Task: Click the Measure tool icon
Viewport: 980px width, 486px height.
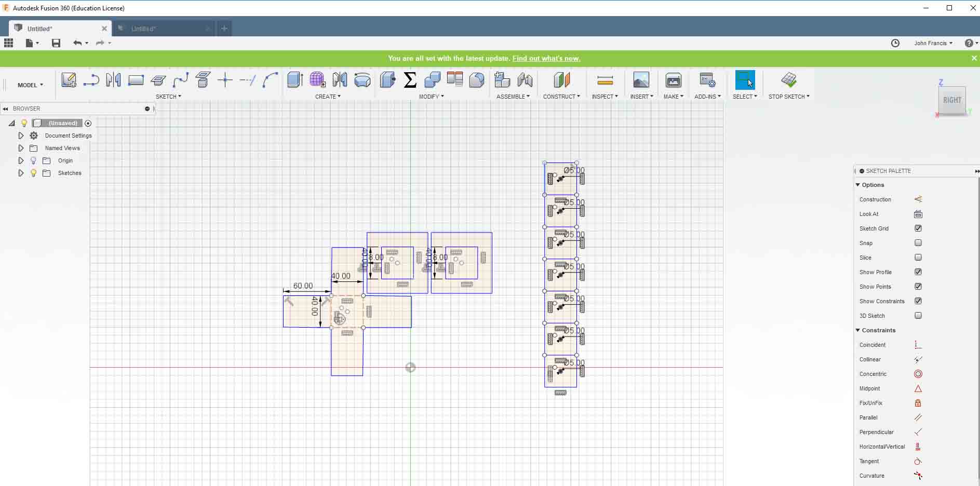Action: pos(605,80)
